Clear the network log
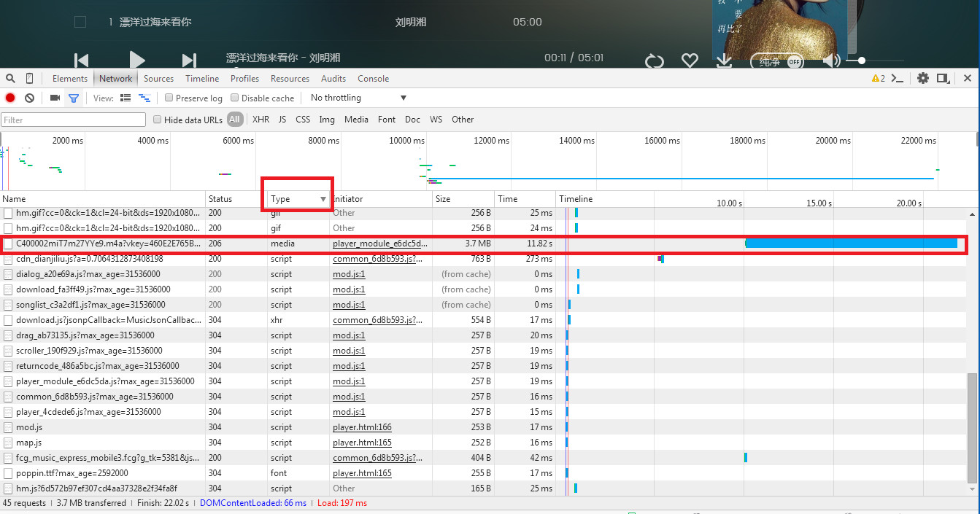The image size is (980, 514). 29,98
